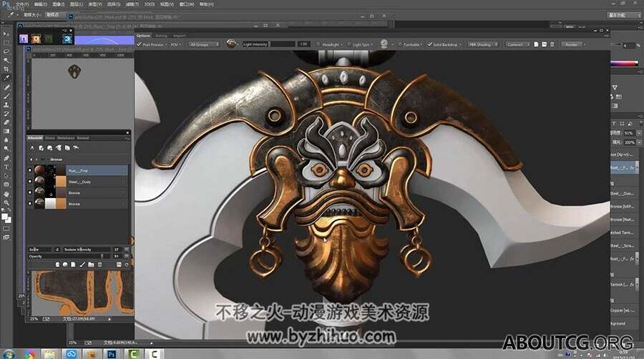Toggle the Light Spin checkbox
This screenshot has height=359, width=644.
(348, 44)
